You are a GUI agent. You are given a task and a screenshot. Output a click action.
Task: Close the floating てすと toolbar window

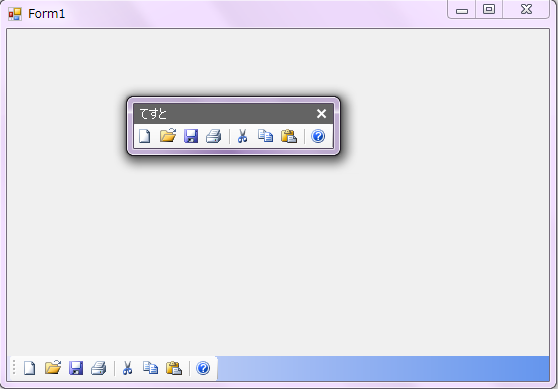(x=321, y=114)
